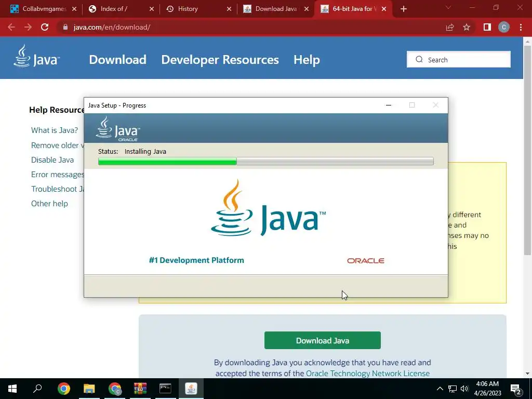Click the Java installer taskbar icon
The width and height of the screenshot is (532, 399).
191,389
